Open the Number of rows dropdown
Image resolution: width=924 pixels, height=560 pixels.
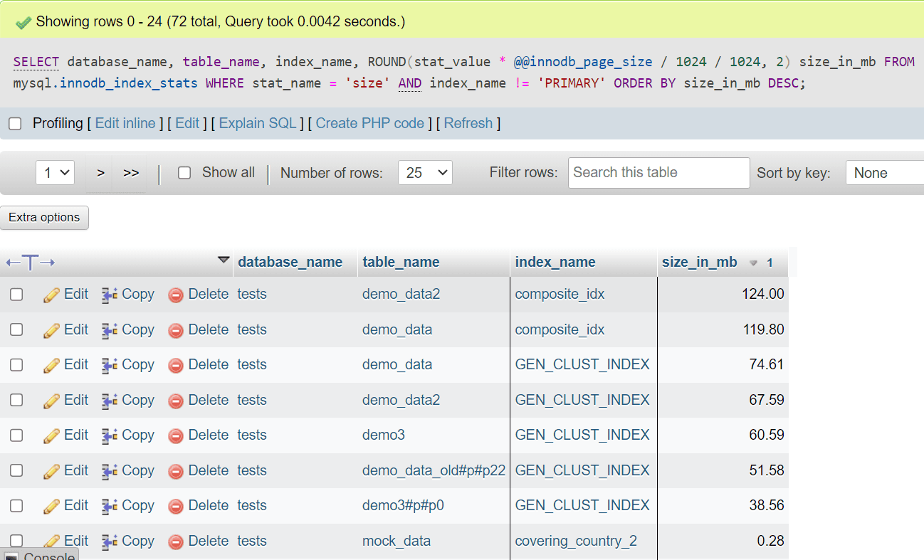[x=425, y=173]
